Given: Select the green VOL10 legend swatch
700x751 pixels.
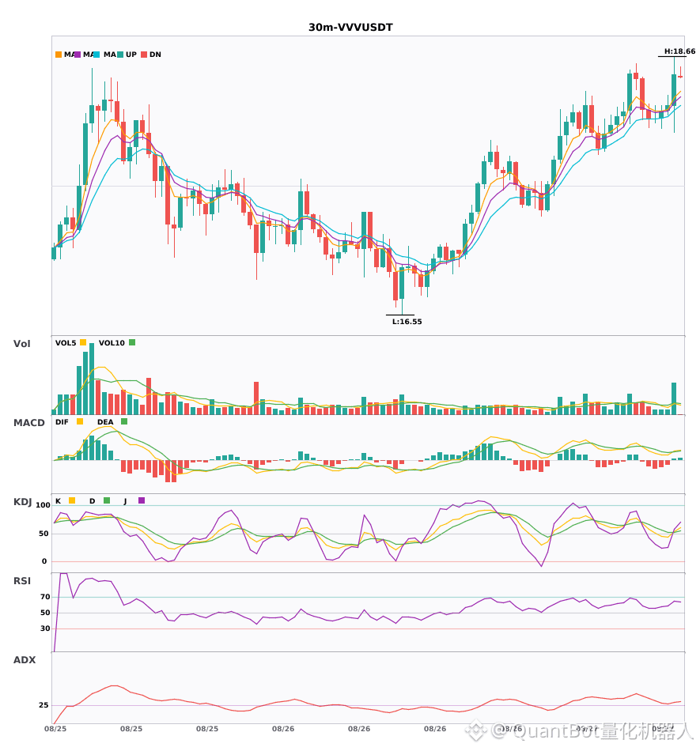Looking at the screenshot, I should tap(132, 342).
